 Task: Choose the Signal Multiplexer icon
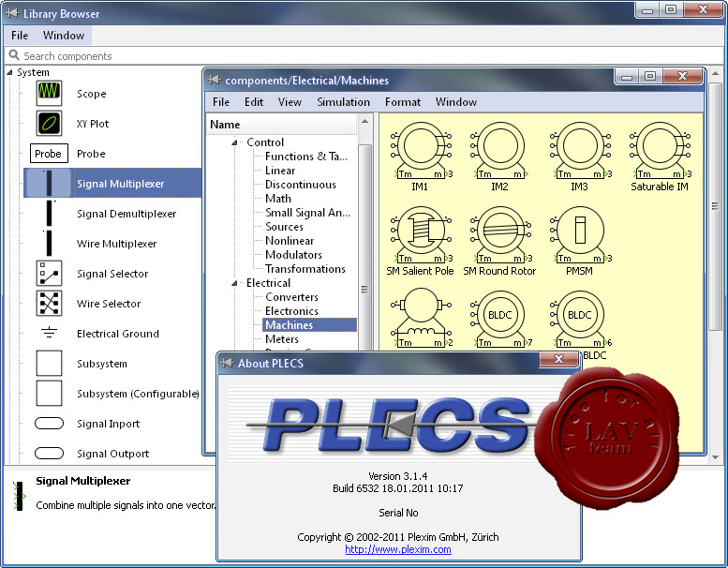coord(49,183)
